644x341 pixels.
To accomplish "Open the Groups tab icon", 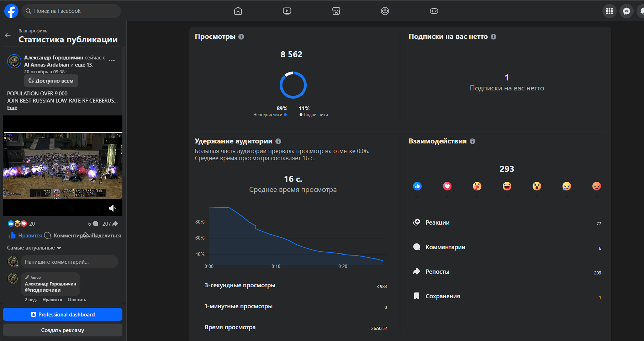I will 385,11.
